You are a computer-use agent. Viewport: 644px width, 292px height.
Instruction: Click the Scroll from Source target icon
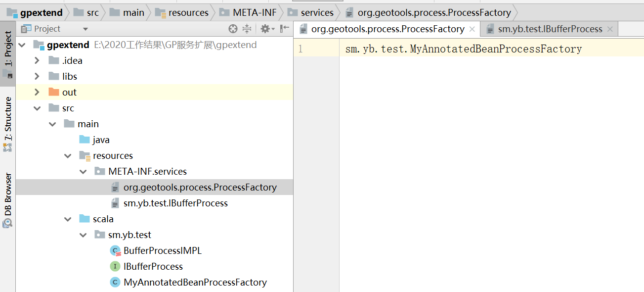(x=233, y=29)
